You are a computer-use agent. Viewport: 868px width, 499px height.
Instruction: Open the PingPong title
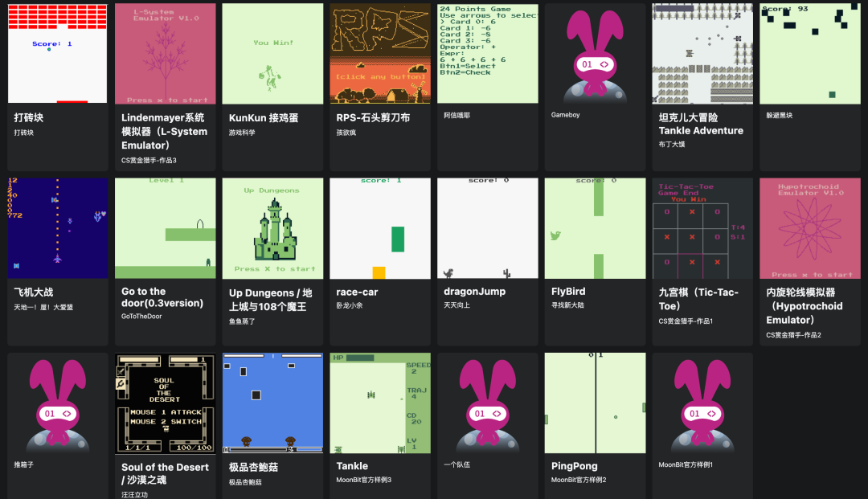pyautogui.click(x=574, y=466)
